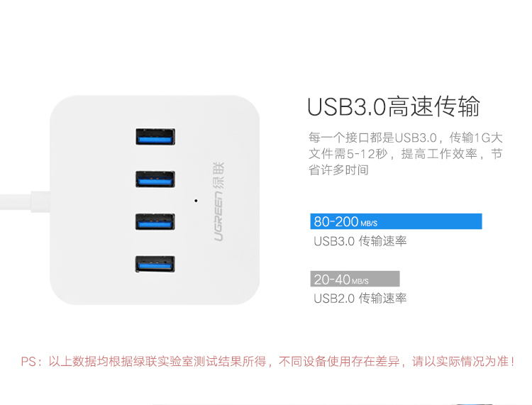Click the blue 80-200 MB/S speed bar
The height and width of the screenshot is (405, 532).
[396, 221]
